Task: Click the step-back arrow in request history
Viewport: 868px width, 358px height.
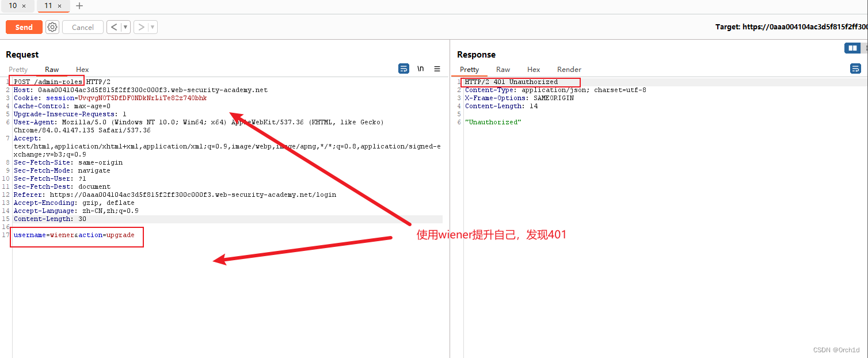Action: 115,26
